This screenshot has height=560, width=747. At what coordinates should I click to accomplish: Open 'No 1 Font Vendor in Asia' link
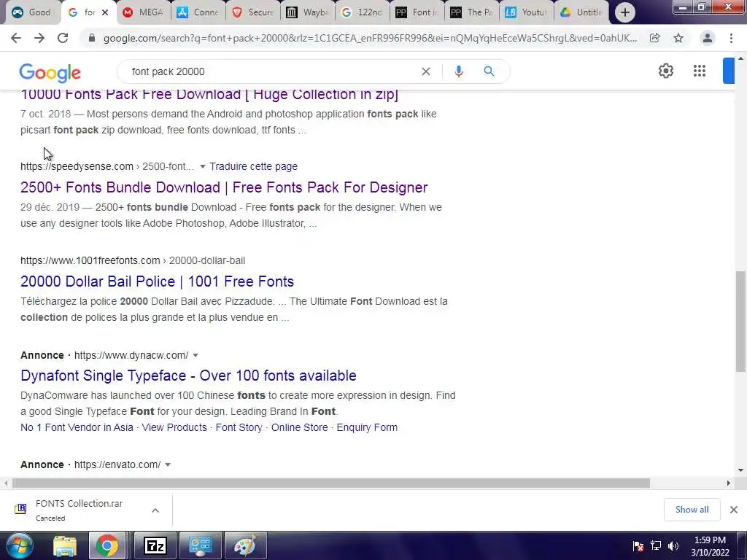pos(77,427)
